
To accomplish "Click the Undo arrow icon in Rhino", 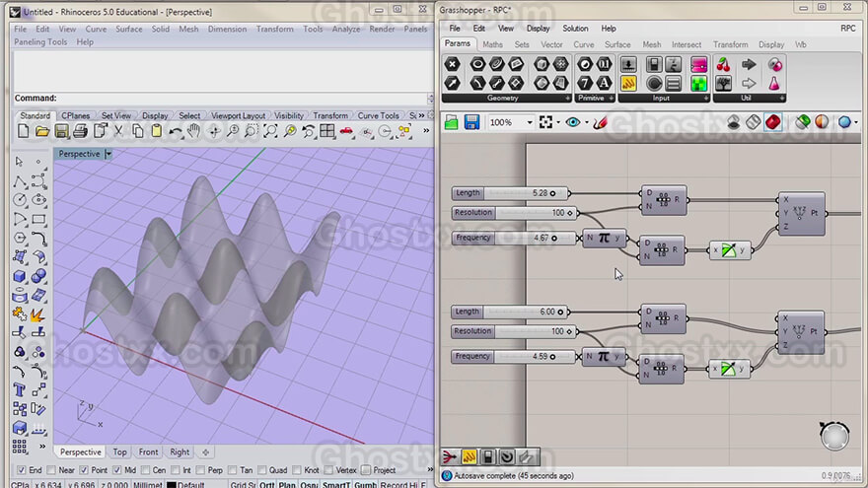I will [176, 132].
